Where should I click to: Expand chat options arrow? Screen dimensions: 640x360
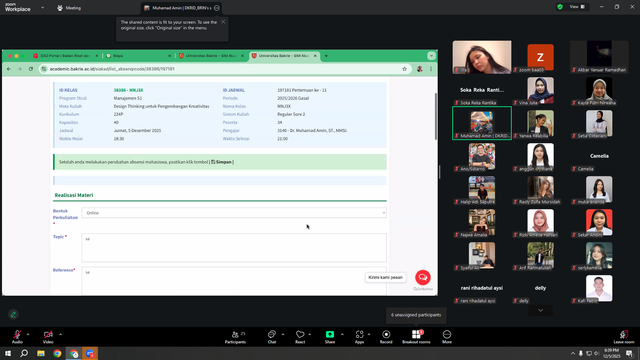tap(283, 334)
